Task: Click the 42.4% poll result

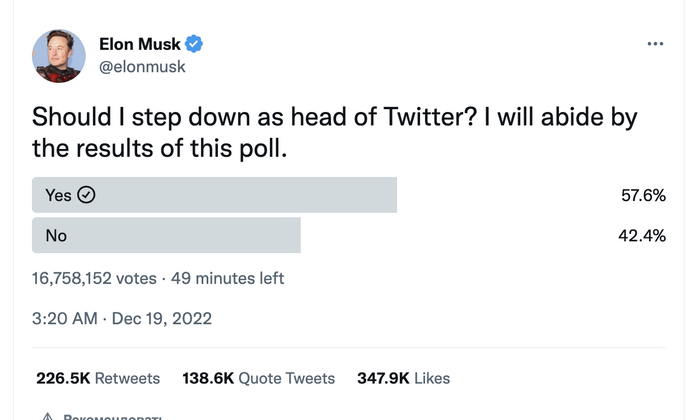Action: (x=643, y=235)
